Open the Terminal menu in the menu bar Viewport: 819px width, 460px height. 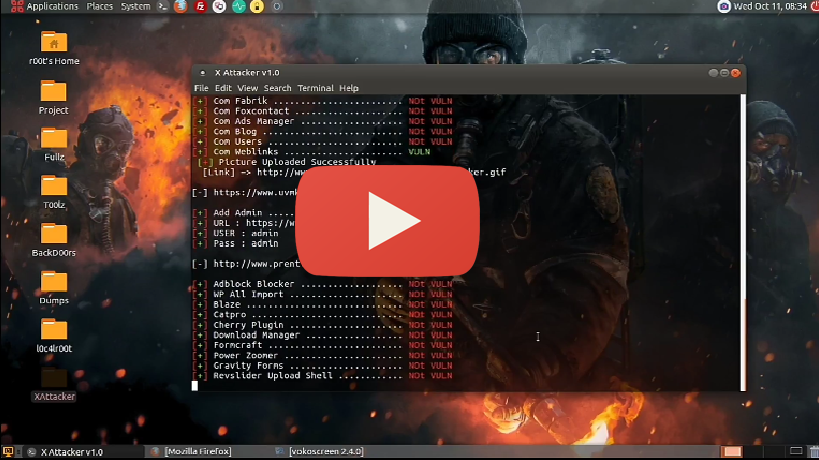tap(315, 88)
